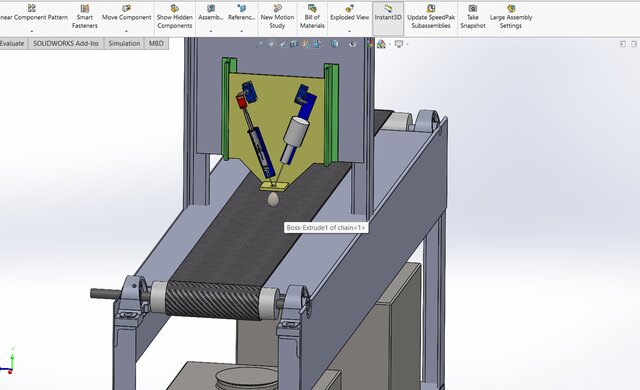Click the Hide/Show Items icon
This screenshot has width=640, height=390.
(x=353, y=44)
